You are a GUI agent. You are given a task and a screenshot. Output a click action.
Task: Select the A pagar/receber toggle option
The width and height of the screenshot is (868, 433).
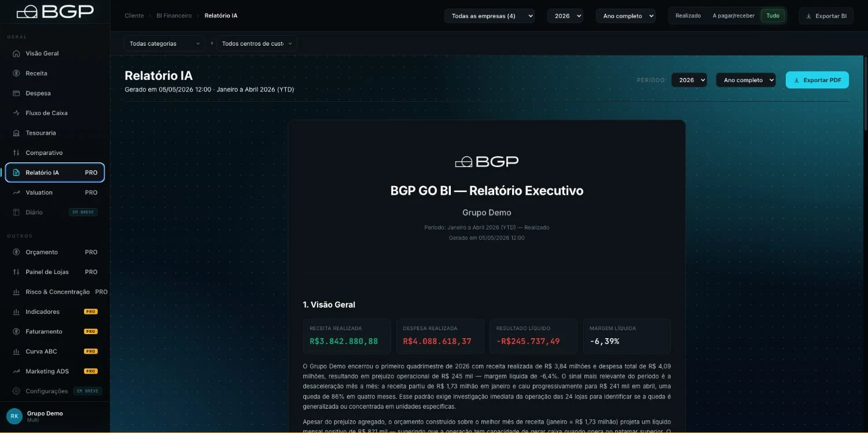tap(733, 16)
